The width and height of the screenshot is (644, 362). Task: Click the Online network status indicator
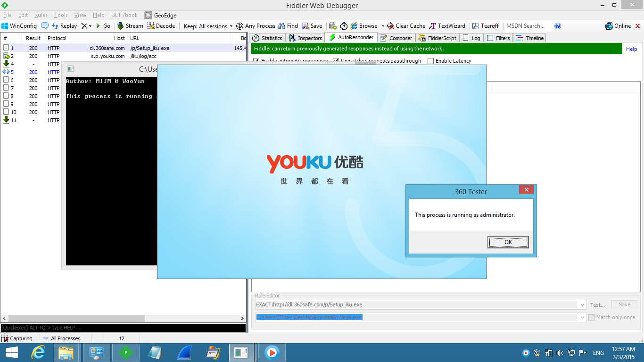click(x=618, y=26)
